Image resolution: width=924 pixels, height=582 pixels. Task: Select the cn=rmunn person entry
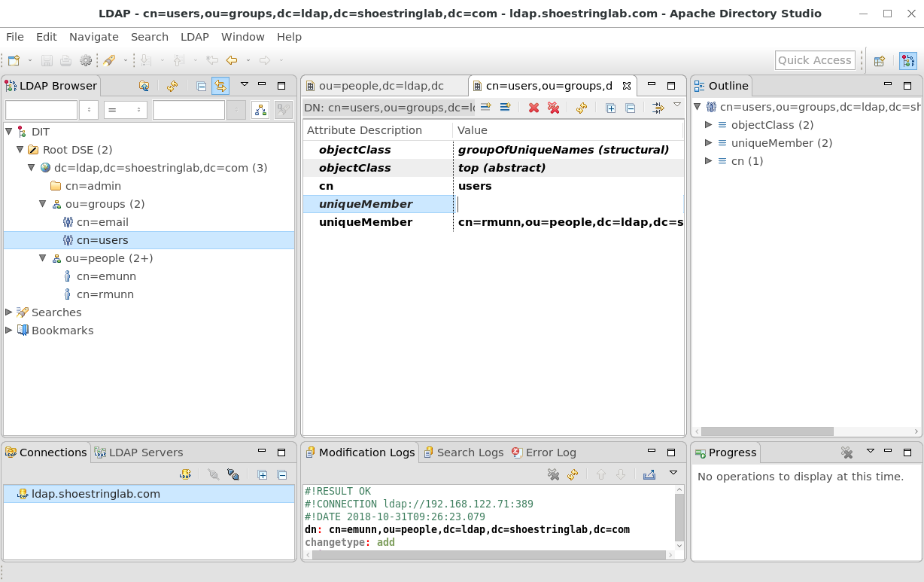tap(105, 294)
